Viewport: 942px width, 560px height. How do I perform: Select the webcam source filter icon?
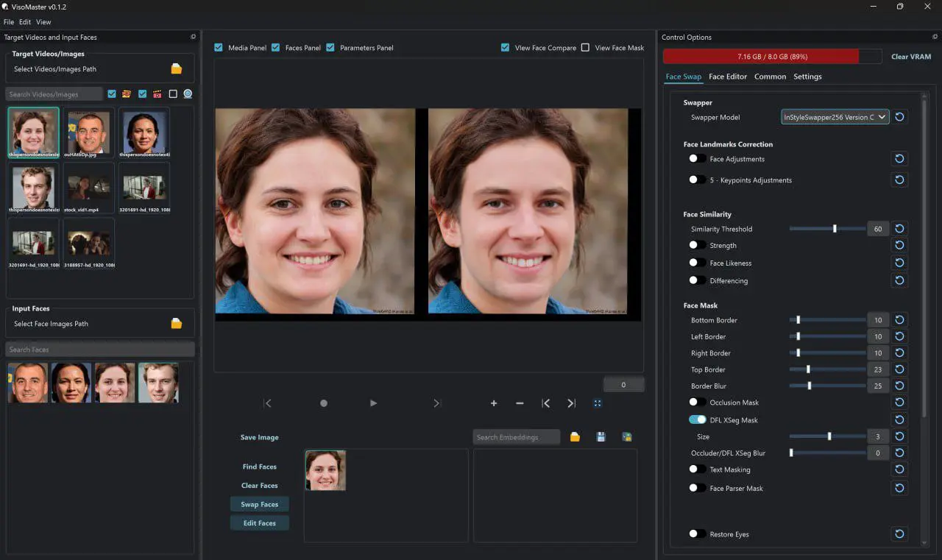point(188,93)
